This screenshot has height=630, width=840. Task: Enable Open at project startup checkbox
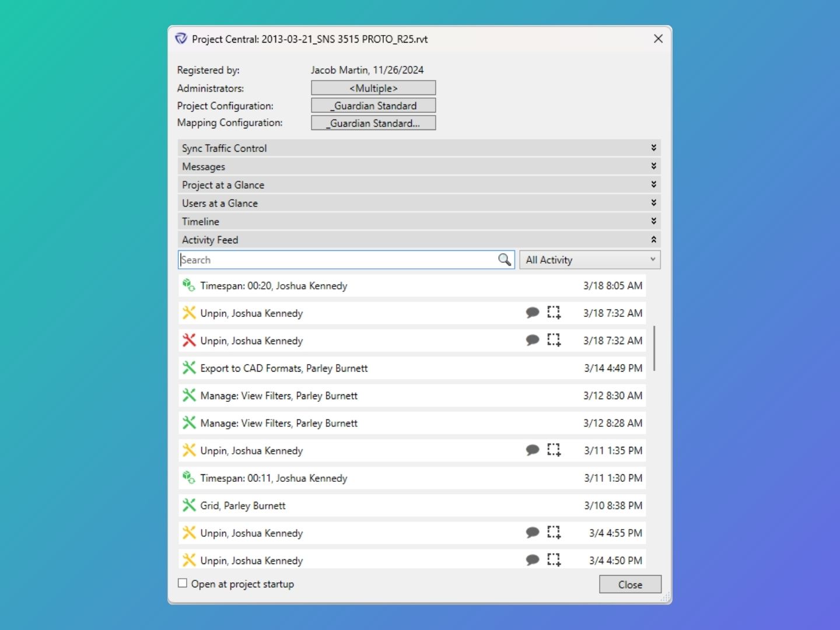tap(183, 583)
